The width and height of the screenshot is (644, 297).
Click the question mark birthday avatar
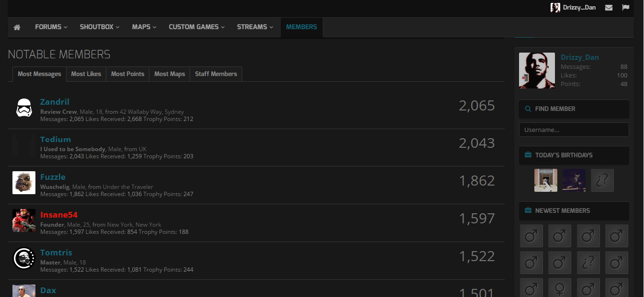(602, 180)
